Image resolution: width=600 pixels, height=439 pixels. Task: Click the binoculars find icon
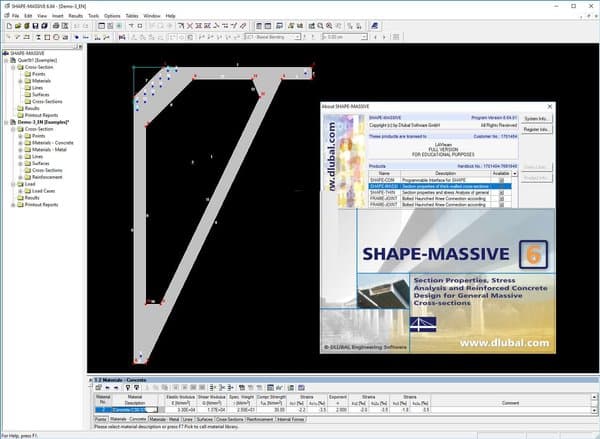pos(122,37)
